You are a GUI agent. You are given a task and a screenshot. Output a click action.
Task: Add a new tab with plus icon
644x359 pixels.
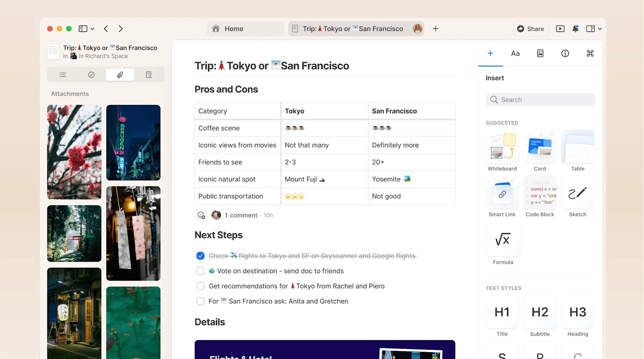click(x=435, y=29)
